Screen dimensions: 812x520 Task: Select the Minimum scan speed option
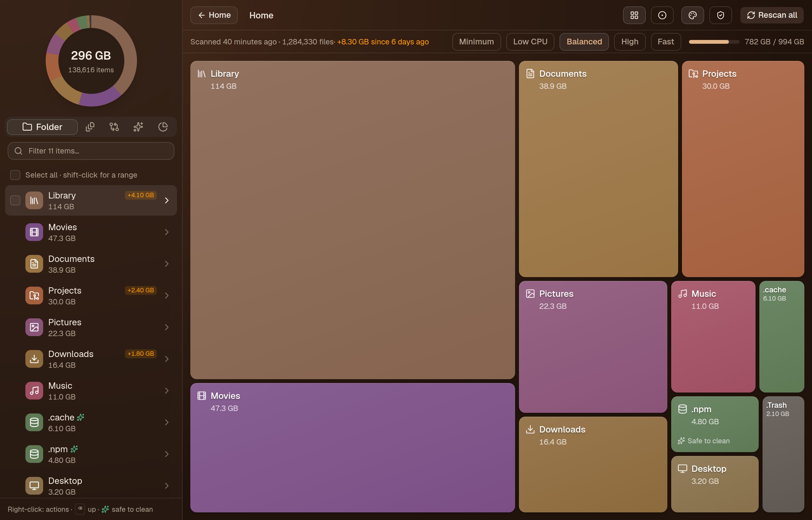coord(476,42)
